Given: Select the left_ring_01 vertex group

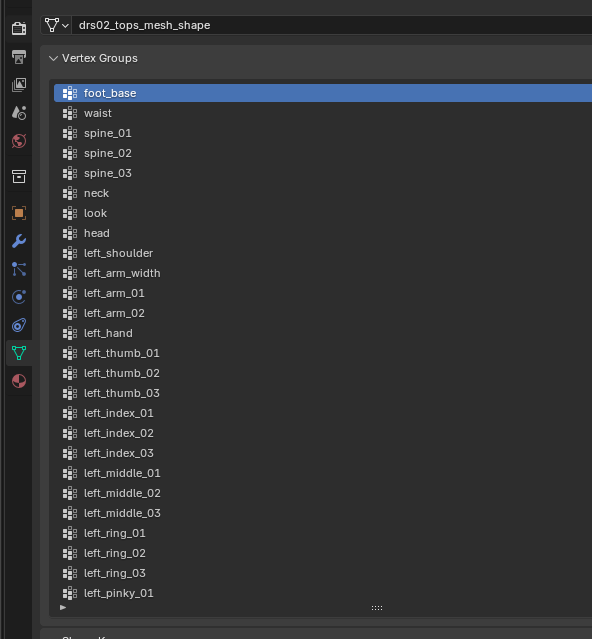Looking at the screenshot, I should coord(323,533).
